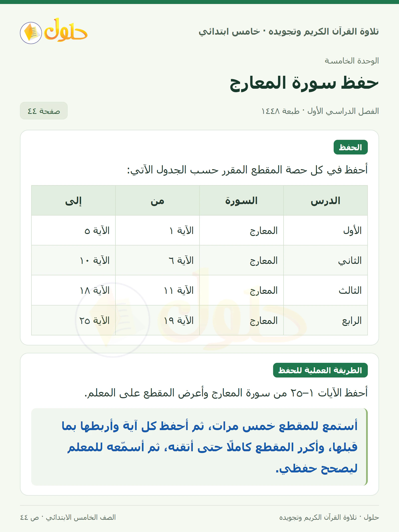Screen dimensions: 399x532
Task: Click the blue answer text أستمع للمقطع خمس مرات
Action: (209, 447)
